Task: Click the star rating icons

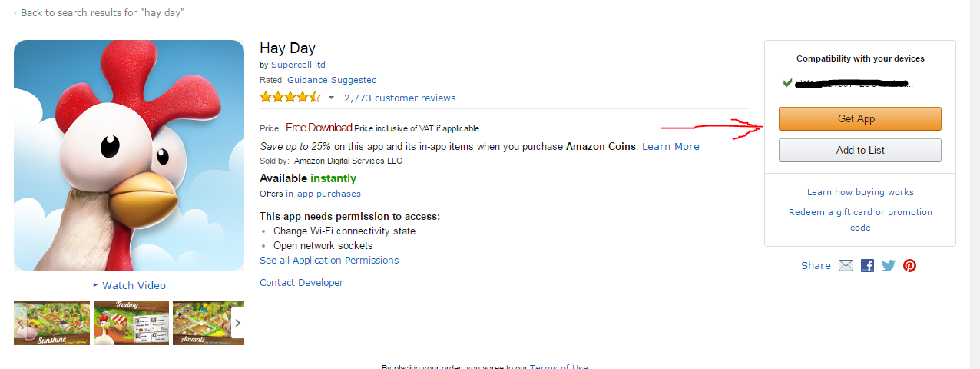Action: pyautogui.click(x=290, y=98)
